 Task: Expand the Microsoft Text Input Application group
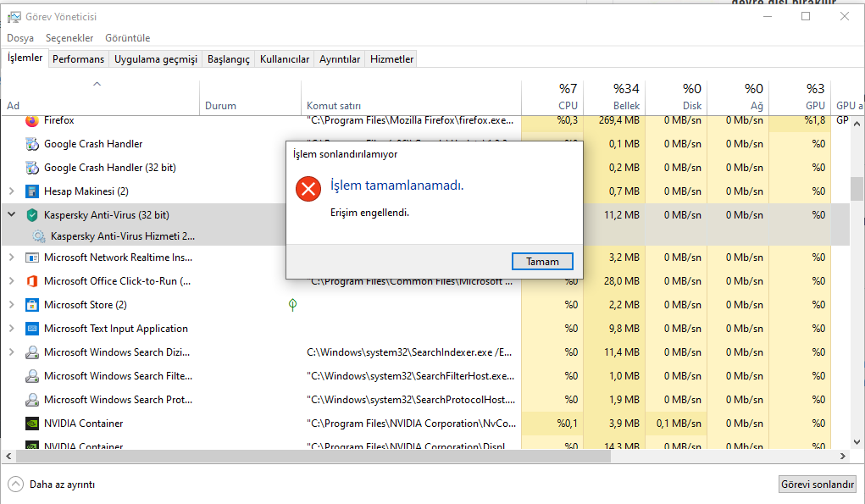[x=12, y=329]
